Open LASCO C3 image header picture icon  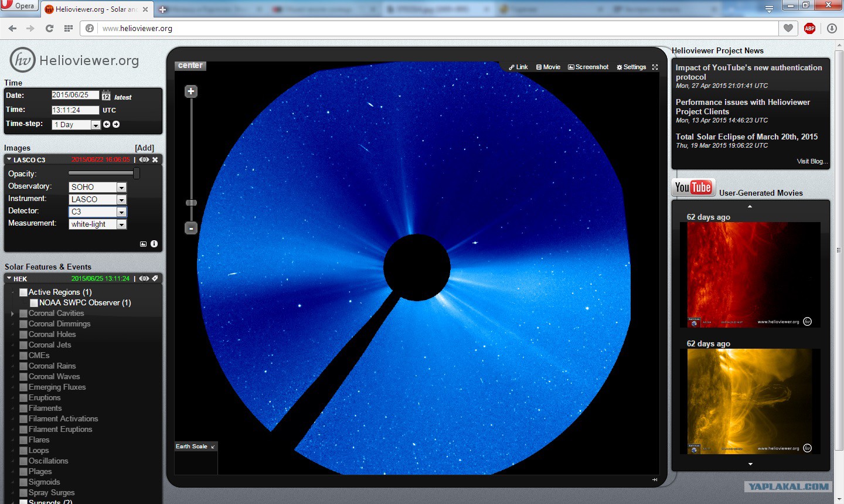point(144,244)
